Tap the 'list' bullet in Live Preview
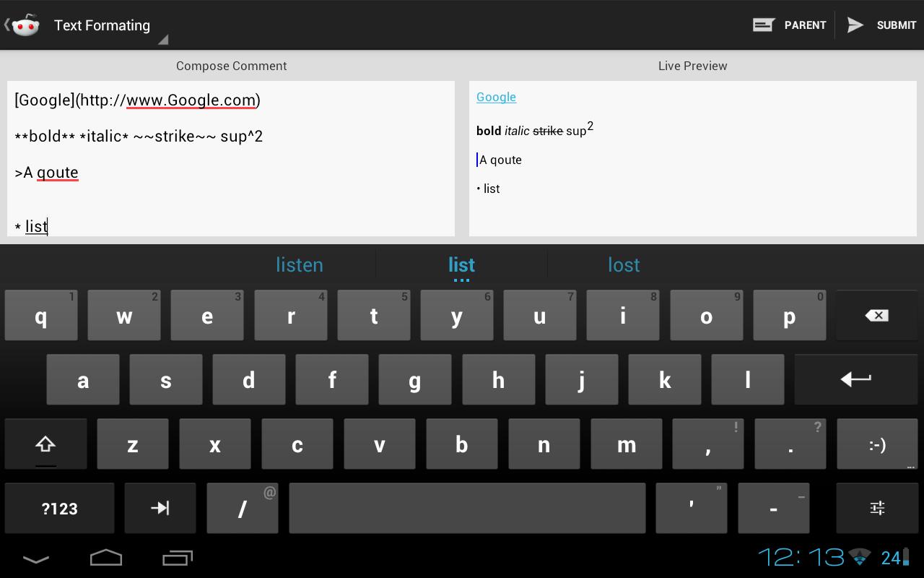The image size is (924, 578). (489, 189)
